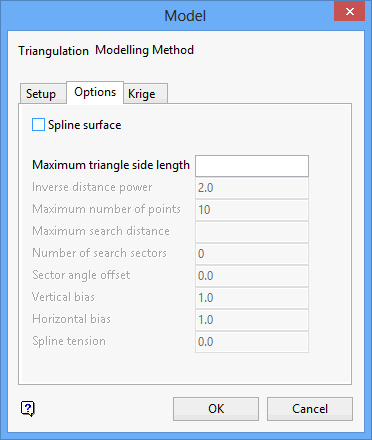Select the Options tab
The height and width of the screenshot is (440, 372).
click(x=95, y=92)
